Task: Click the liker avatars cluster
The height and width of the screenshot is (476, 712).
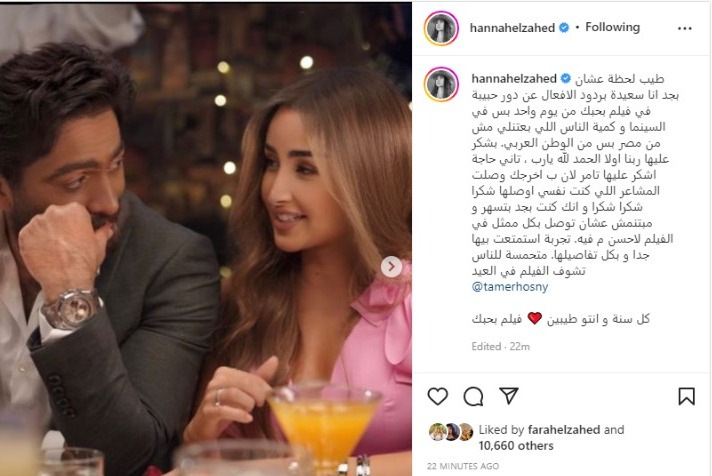Action: [x=451, y=432]
